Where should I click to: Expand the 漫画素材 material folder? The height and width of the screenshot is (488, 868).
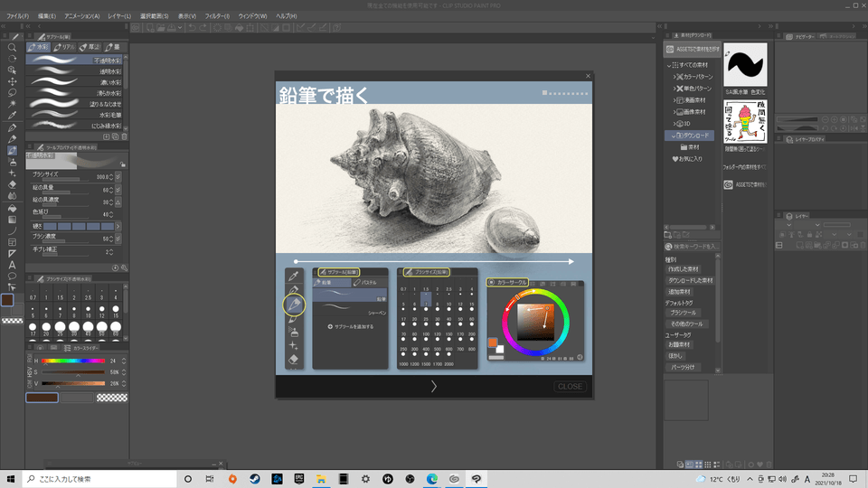pos(675,100)
